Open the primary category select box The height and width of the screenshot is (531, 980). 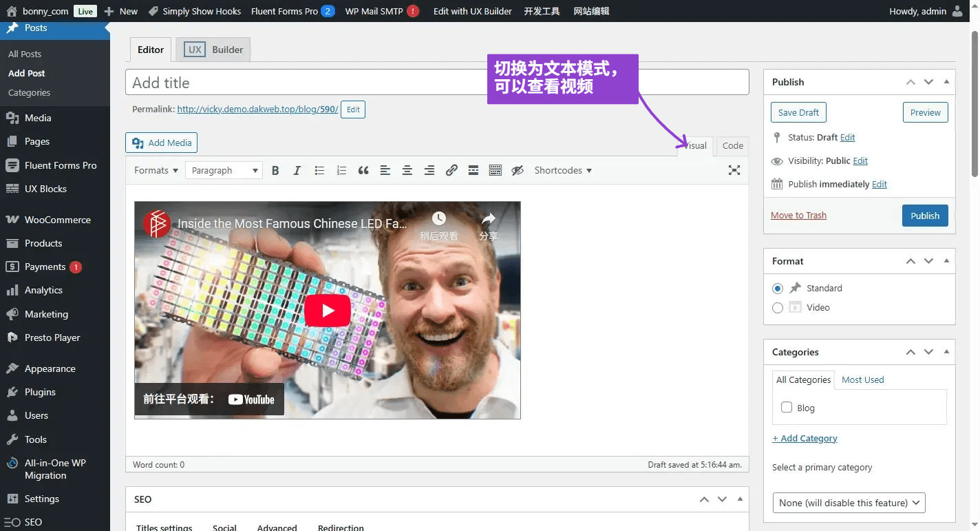849,503
